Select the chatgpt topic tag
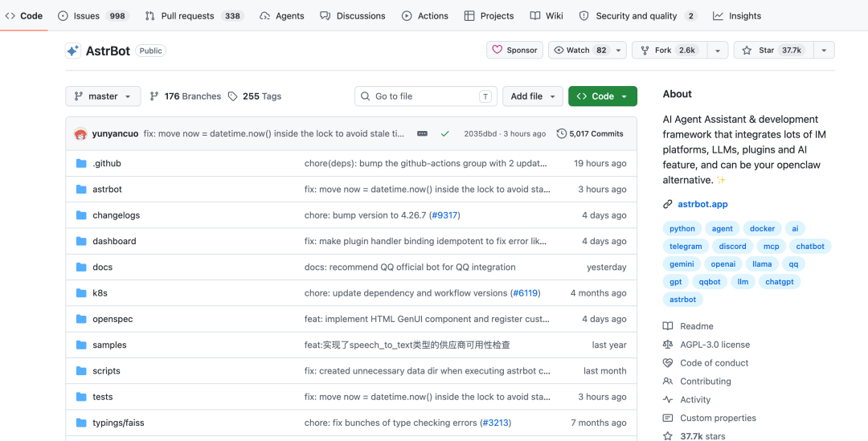Viewport: 868px width, 441px height. pos(780,282)
